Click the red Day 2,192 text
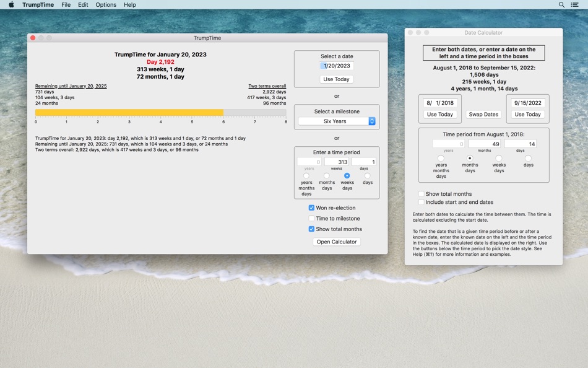Image resolution: width=588 pixels, height=368 pixels. [x=160, y=62]
